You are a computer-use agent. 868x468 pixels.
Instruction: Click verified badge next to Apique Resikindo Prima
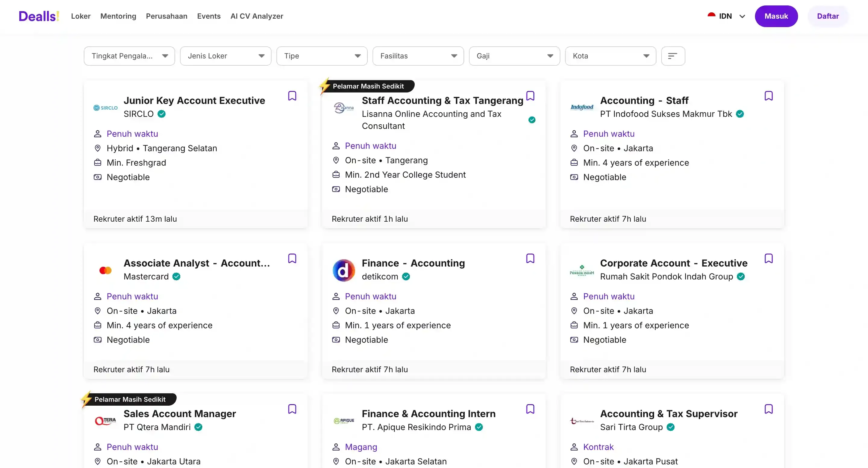479,427
